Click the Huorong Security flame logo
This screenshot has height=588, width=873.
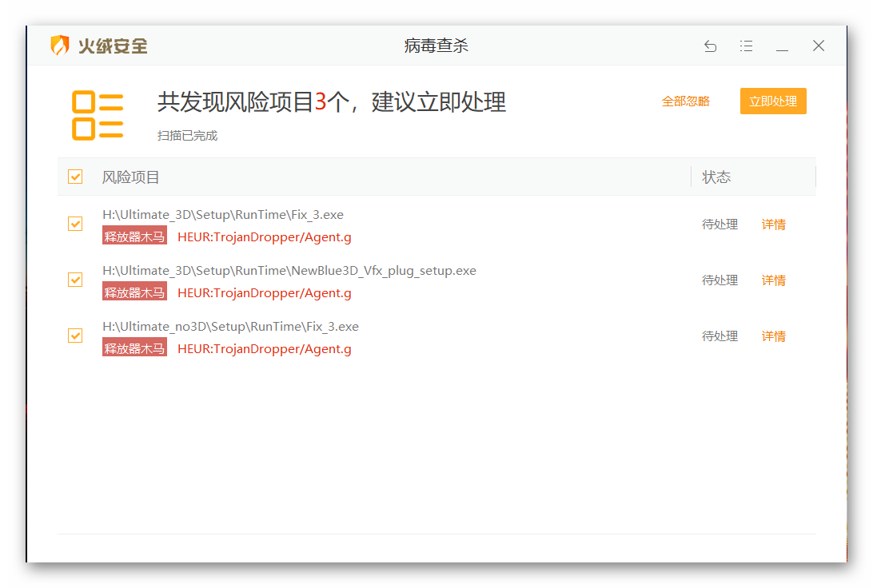click(x=60, y=45)
